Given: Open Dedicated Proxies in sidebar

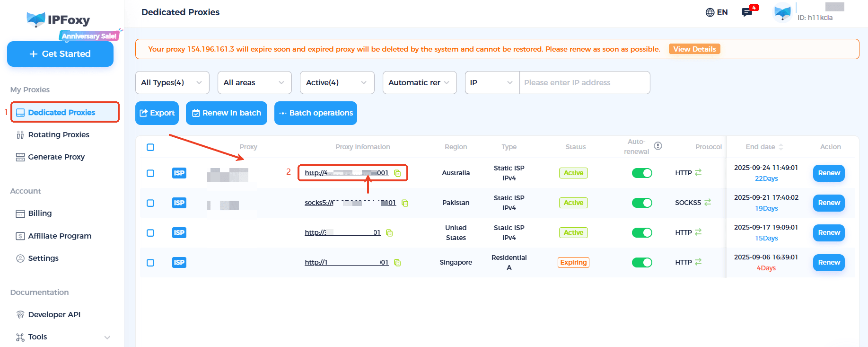Looking at the screenshot, I should 65,112.
